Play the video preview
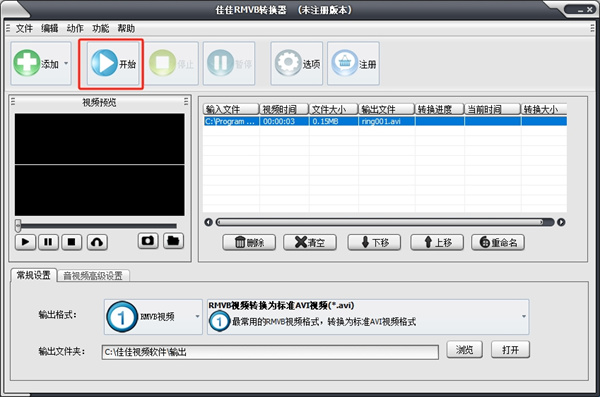The width and height of the screenshot is (600, 397). tap(26, 242)
